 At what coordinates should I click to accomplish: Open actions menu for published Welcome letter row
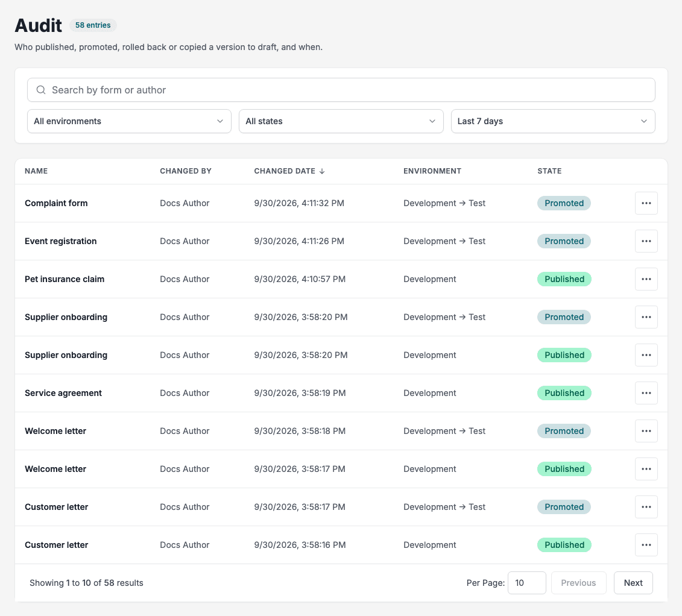pyautogui.click(x=646, y=468)
